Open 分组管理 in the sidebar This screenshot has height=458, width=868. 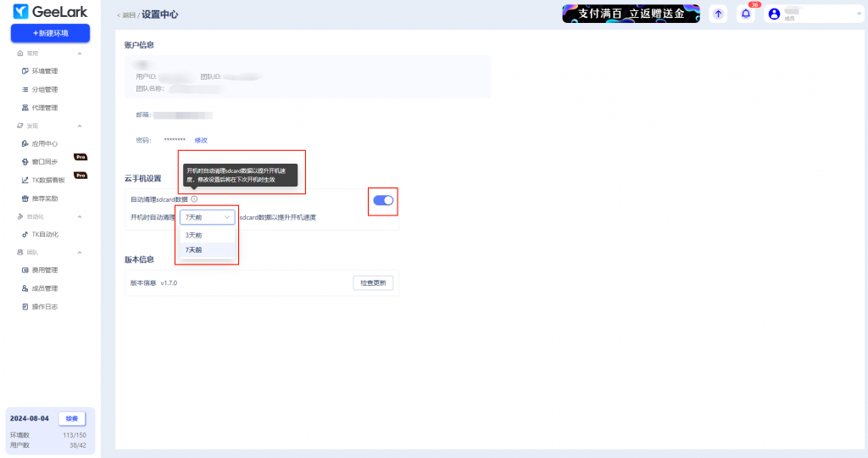[x=44, y=89]
